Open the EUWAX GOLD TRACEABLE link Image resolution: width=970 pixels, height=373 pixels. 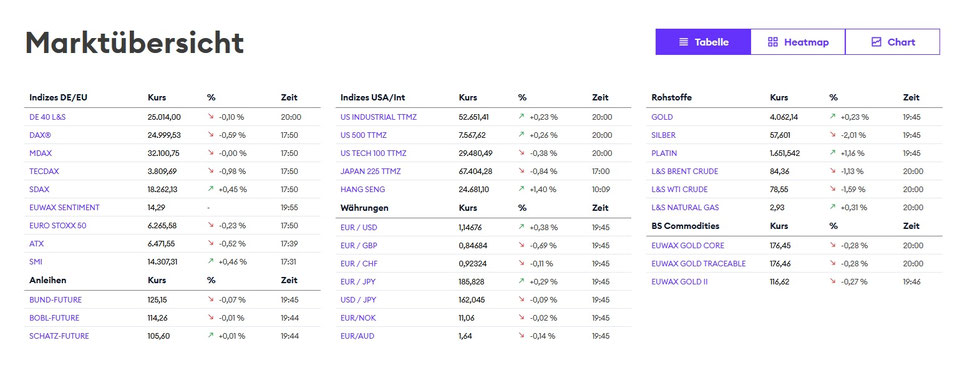click(x=698, y=264)
